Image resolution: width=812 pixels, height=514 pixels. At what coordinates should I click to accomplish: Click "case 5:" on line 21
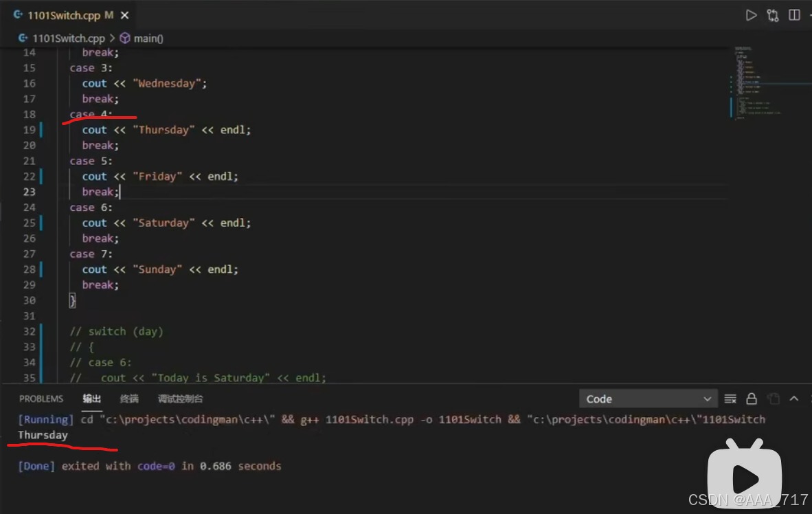tap(91, 161)
